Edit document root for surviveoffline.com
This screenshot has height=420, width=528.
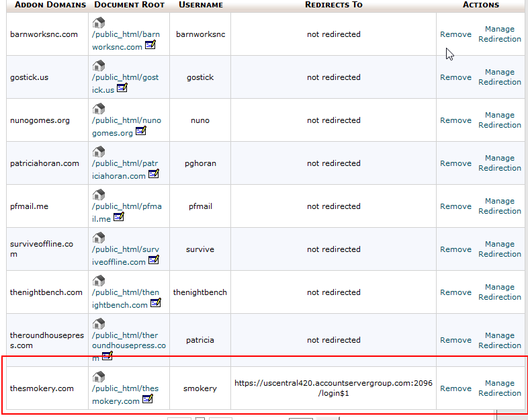[154, 260]
